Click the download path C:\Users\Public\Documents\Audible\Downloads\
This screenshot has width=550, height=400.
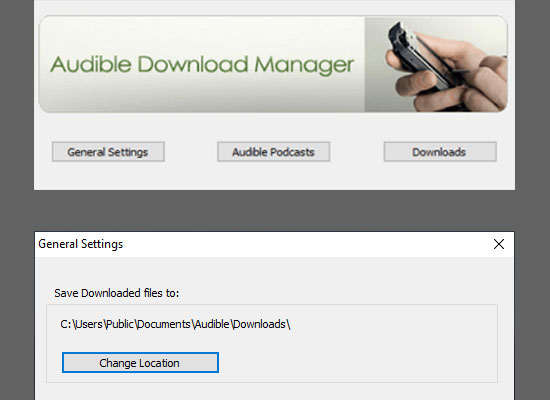(x=175, y=324)
